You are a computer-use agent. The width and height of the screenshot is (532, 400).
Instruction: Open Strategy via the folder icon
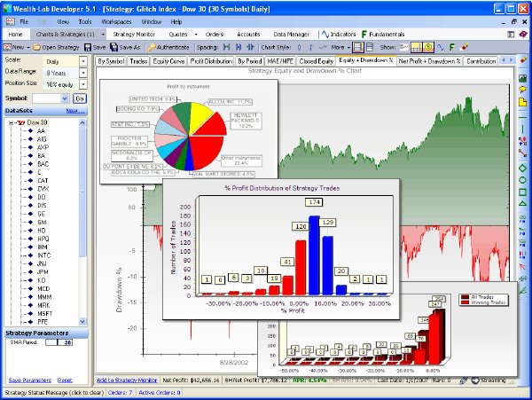36,47
